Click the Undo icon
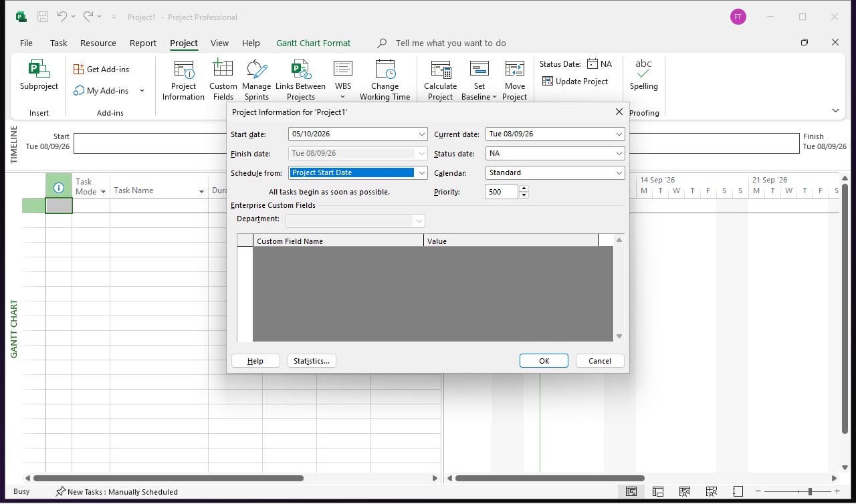Screen dimensions: 856x504 click(62, 17)
